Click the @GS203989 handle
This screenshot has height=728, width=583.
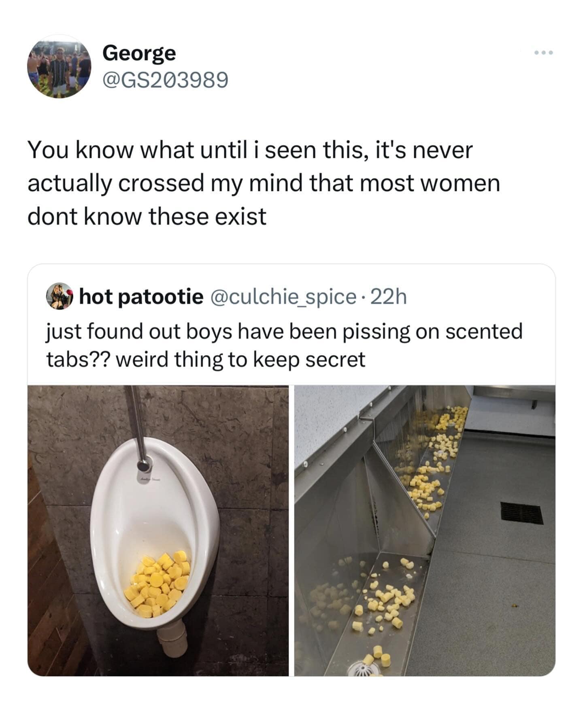point(165,80)
